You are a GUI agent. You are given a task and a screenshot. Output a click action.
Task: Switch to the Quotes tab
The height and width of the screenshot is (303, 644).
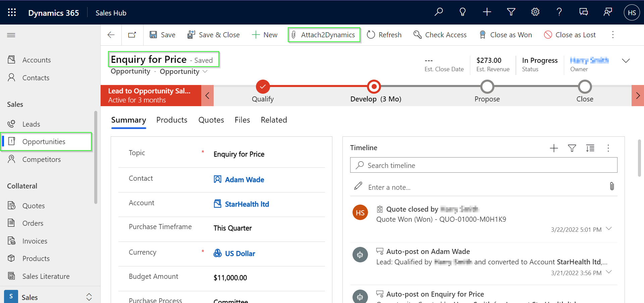coord(211,120)
